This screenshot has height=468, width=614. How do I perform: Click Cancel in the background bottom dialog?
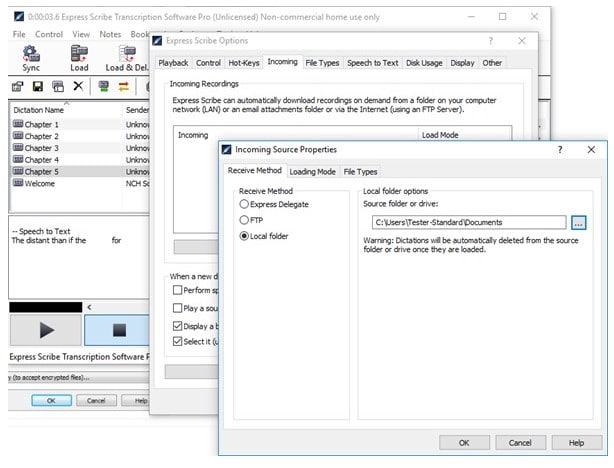(x=96, y=400)
